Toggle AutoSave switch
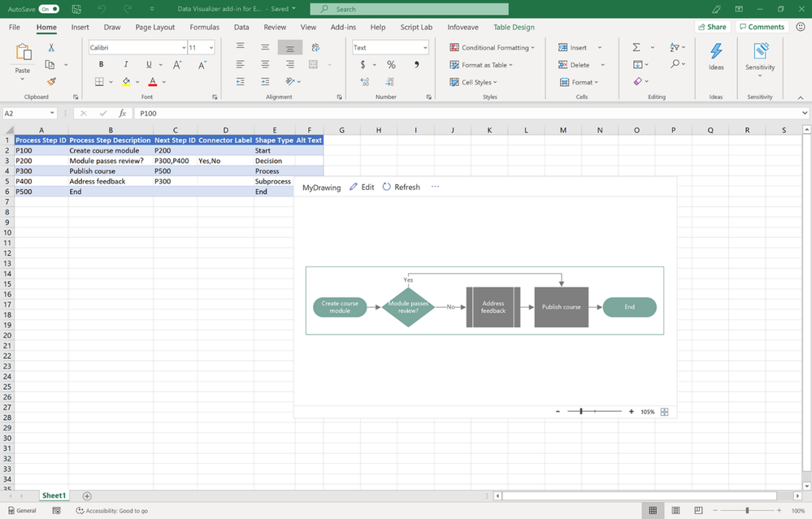 pos(49,9)
